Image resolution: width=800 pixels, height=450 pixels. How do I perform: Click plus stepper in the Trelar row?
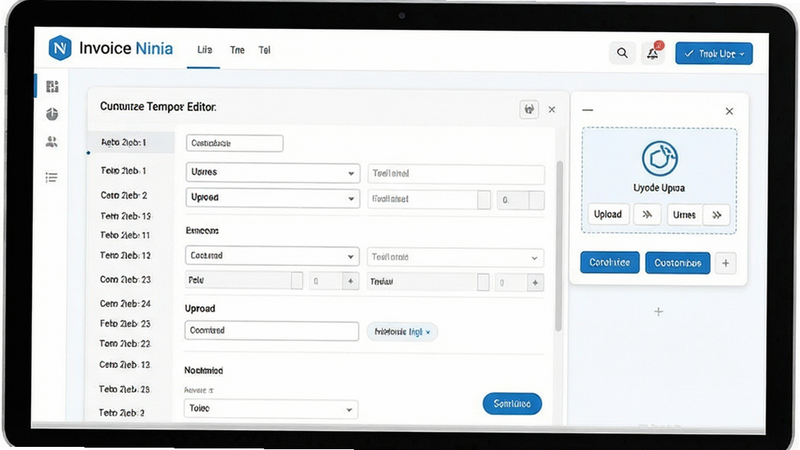pyautogui.click(x=535, y=283)
